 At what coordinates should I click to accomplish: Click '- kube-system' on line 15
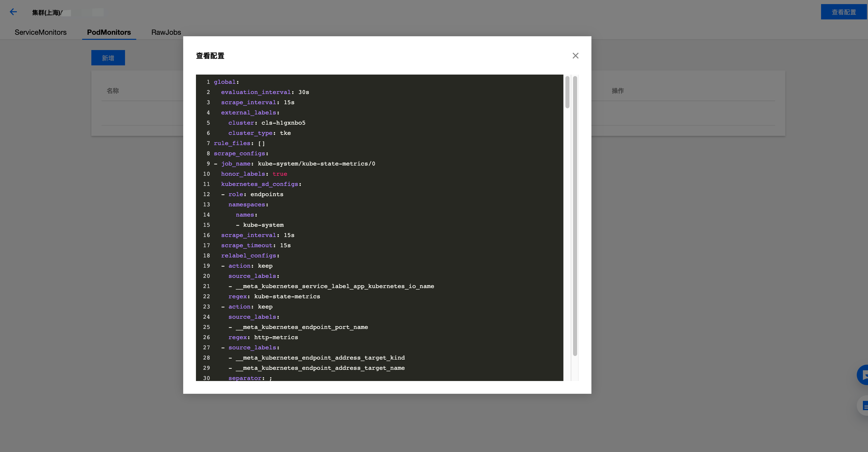260,225
